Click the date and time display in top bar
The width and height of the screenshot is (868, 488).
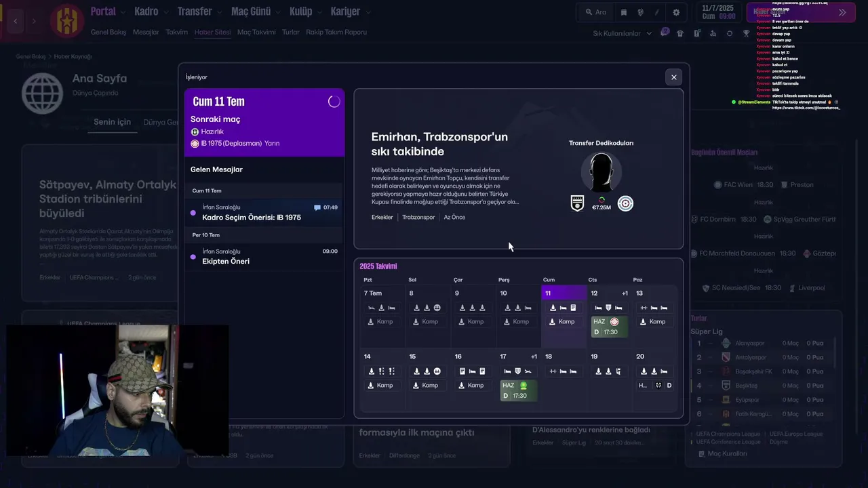coord(718,12)
